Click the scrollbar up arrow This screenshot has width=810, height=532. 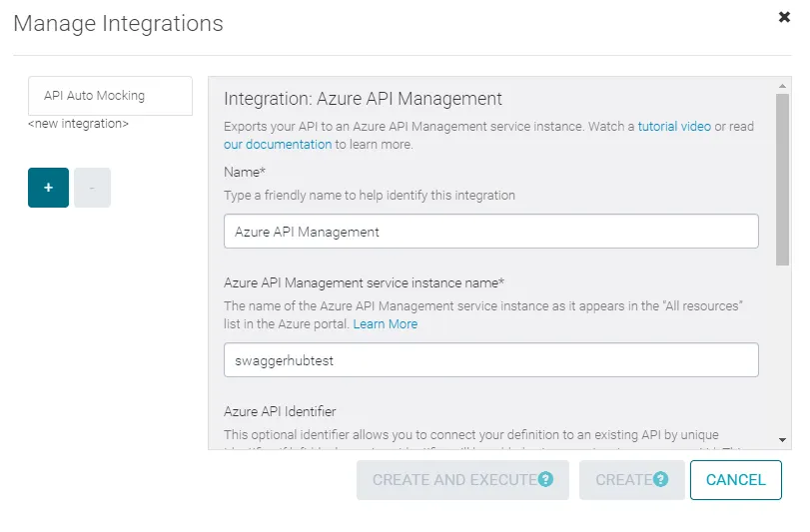[782, 86]
